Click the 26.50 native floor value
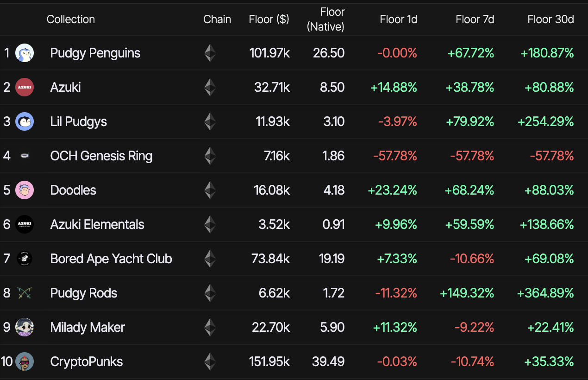Screen dimensions: 588x380 click(x=329, y=53)
